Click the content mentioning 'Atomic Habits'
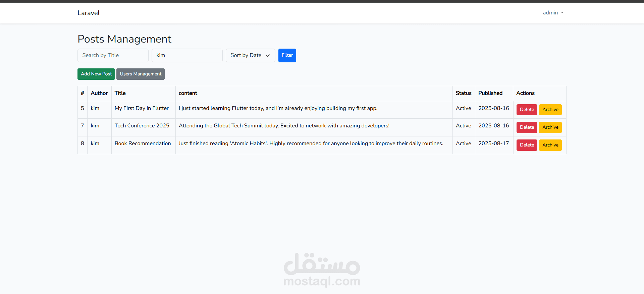The image size is (644, 294). click(x=311, y=143)
